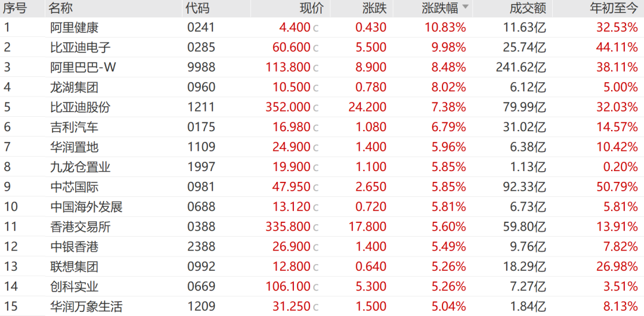The image size is (644, 316).
Task: Click the 代码 column header
Action: (197, 8)
